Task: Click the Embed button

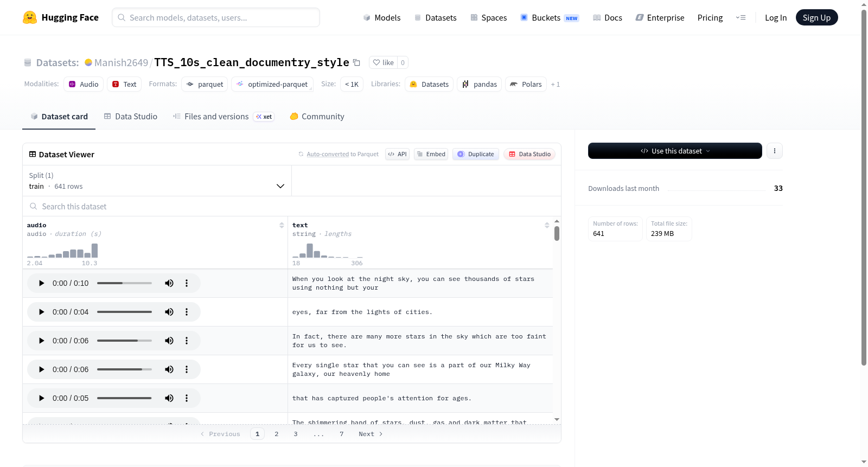Action: click(431, 154)
